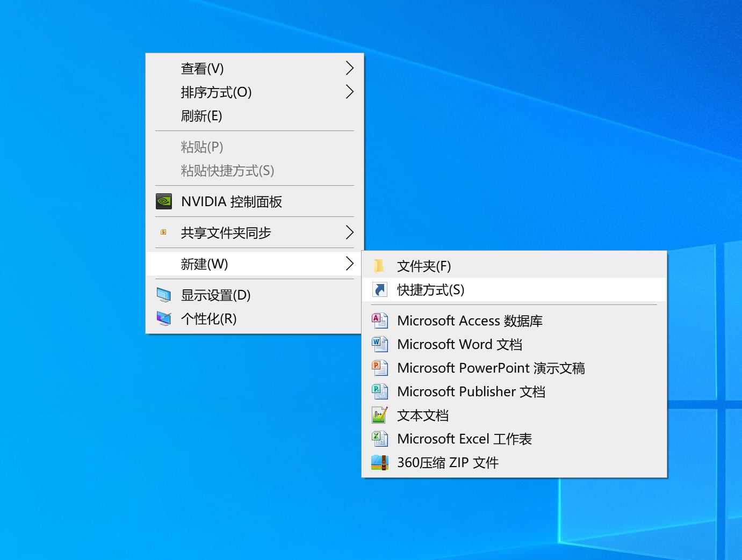The image size is (742, 560).
Task: Click the PowerPoint presentation icon
Action: [379, 368]
